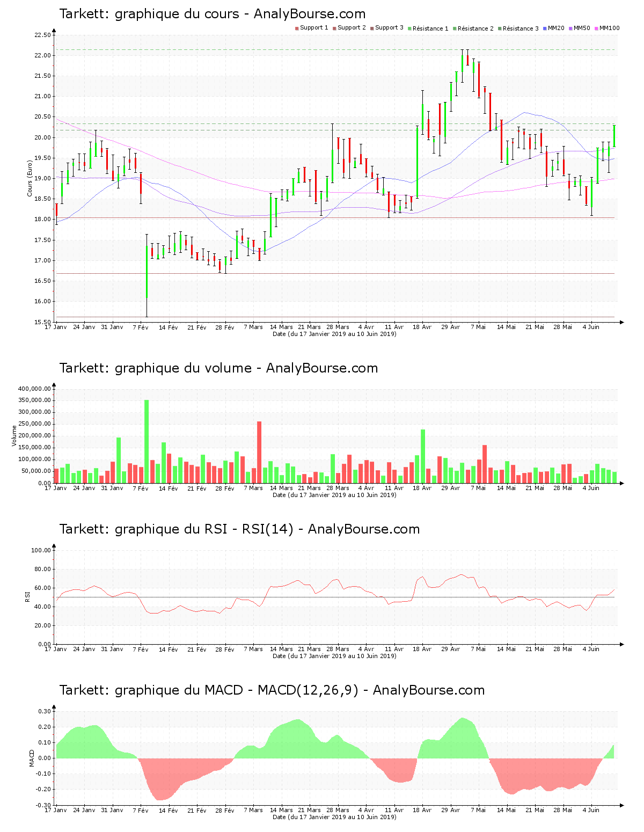Click the "18 Avr" date label on the price chart
Image resolution: width=644 pixels, height=832 pixels.
pyautogui.click(x=422, y=327)
